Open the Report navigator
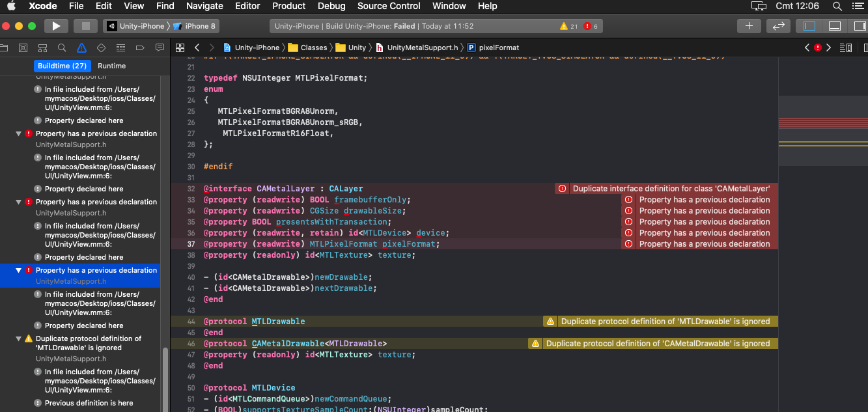This screenshot has height=412, width=868. pos(160,48)
